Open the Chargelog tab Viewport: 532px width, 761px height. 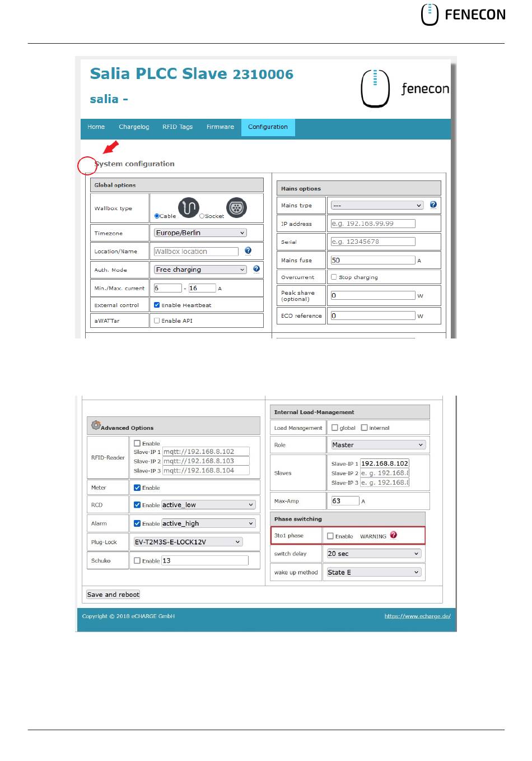point(134,127)
